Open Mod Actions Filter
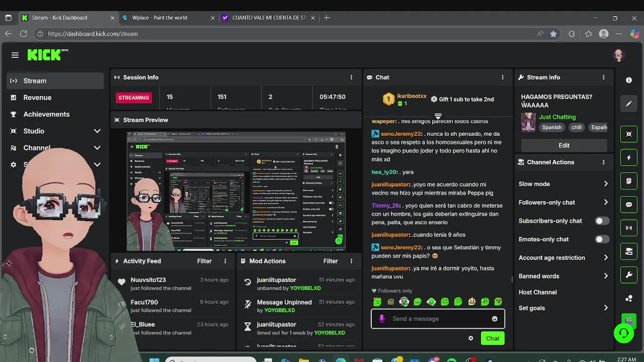This screenshot has width=644, height=362. pos(331,261)
